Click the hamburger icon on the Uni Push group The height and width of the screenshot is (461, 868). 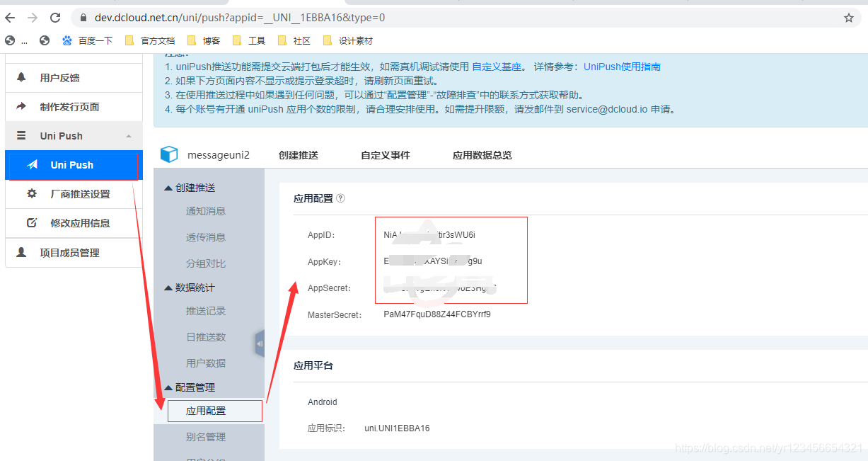click(x=21, y=135)
